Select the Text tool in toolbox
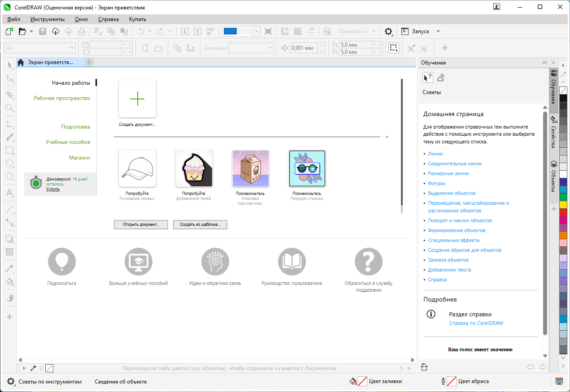Image resolution: width=570 pixels, height=392 pixels. point(9,193)
